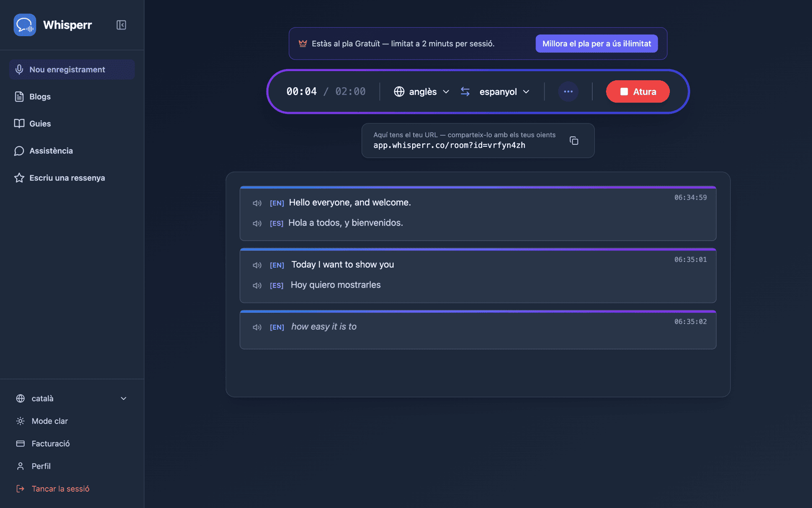Click timestamp 06:34:59
This screenshot has height=508, width=812.
click(690, 198)
